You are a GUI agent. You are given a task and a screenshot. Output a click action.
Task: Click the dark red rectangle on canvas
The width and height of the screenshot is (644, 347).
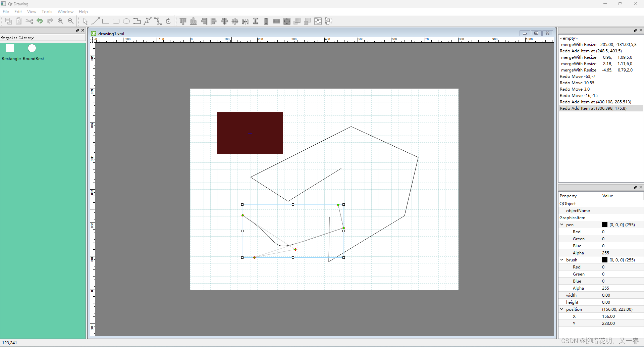pyautogui.click(x=250, y=133)
